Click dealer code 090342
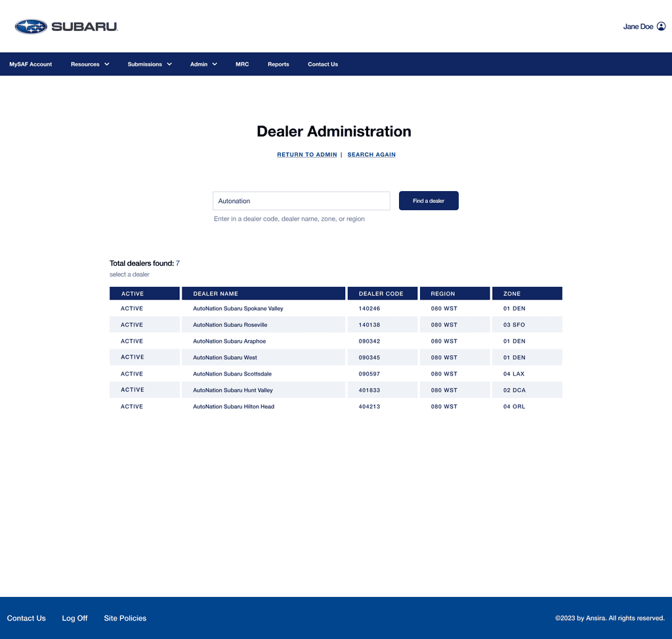 [x=369, y=341]
